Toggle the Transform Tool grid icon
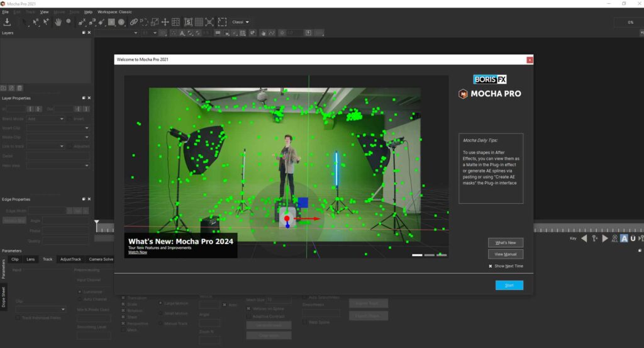Screen dimensions: 644x348 pyautogui.click(x=176, y=22)
